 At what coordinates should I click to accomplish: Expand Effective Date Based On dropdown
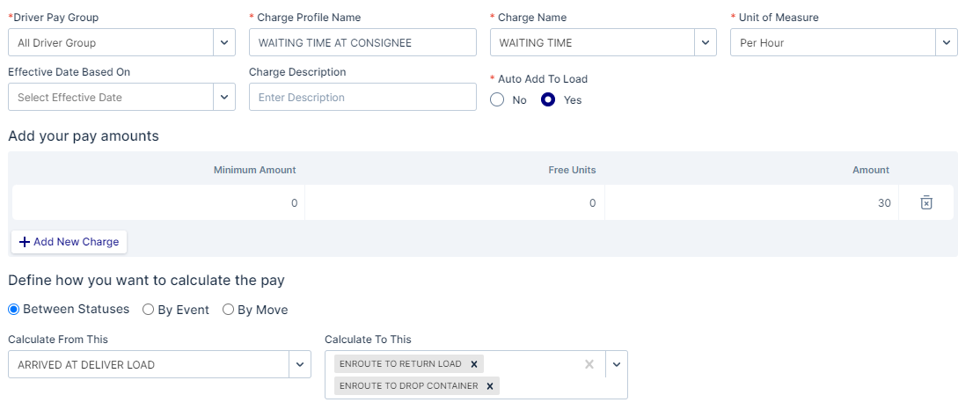click(224, 97)
